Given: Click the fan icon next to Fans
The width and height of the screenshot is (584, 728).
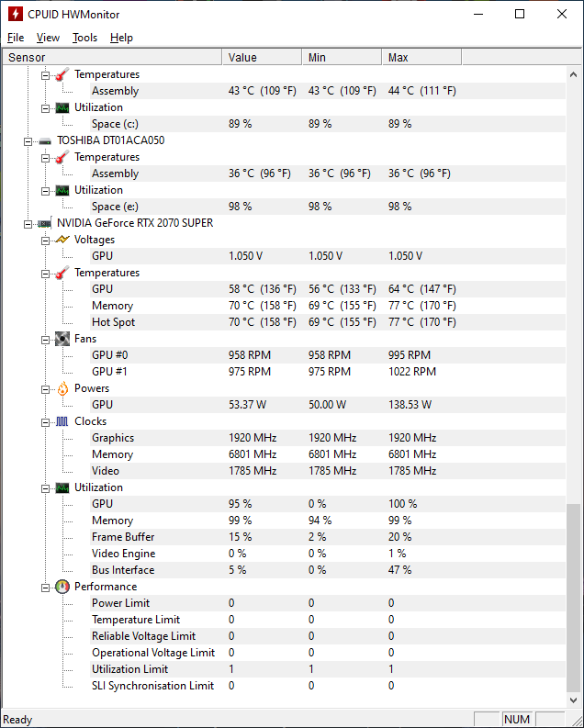Looking at the screenshot, I should click(62, 339).
